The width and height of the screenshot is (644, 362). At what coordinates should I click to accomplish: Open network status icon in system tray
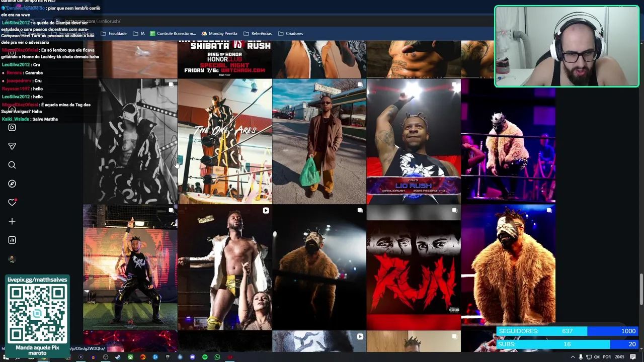(x=589, y=357)
